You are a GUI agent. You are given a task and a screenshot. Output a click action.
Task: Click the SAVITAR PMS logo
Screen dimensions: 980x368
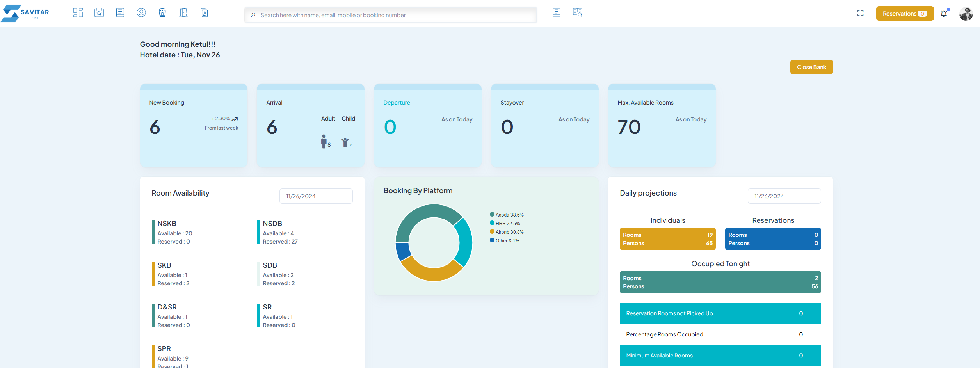25,12
